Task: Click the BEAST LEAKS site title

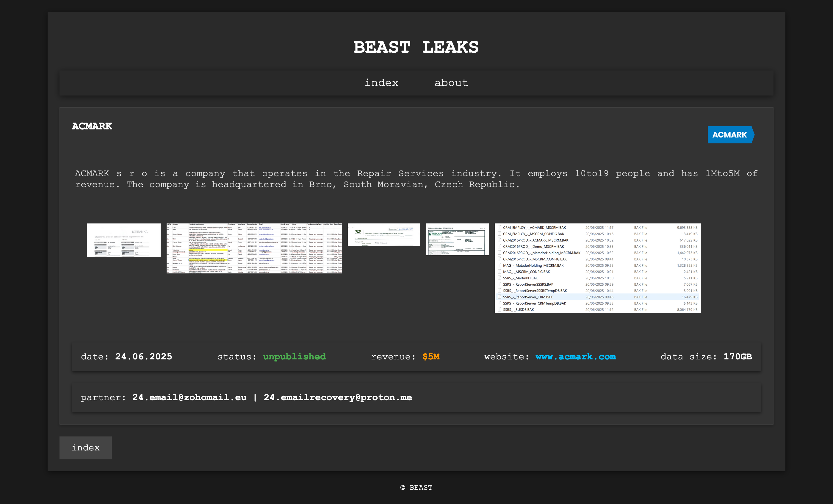Action: tap(416, 47)
